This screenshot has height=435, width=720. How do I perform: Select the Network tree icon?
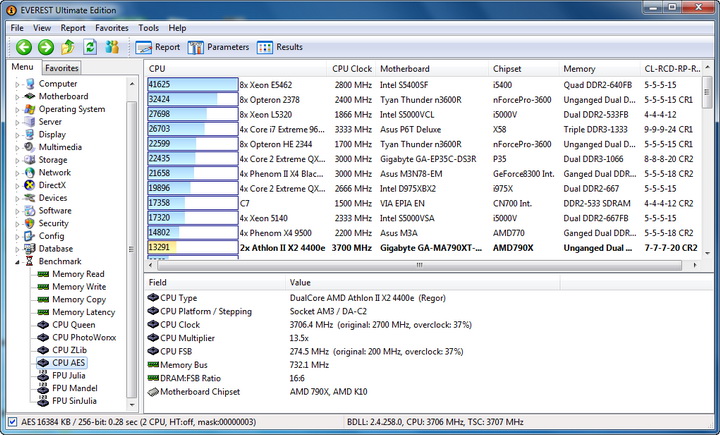[30, 172]
